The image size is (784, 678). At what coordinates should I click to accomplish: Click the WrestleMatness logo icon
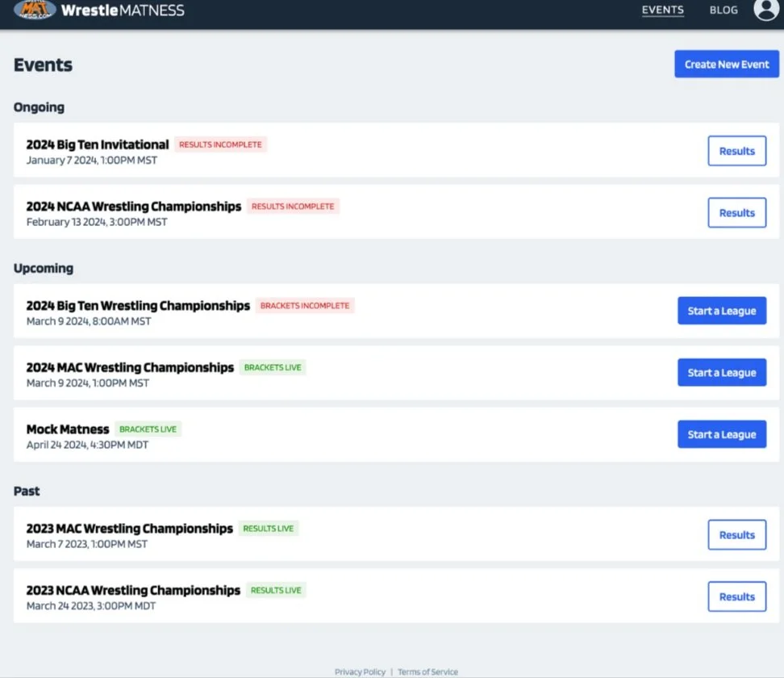[x=35, y=9]
